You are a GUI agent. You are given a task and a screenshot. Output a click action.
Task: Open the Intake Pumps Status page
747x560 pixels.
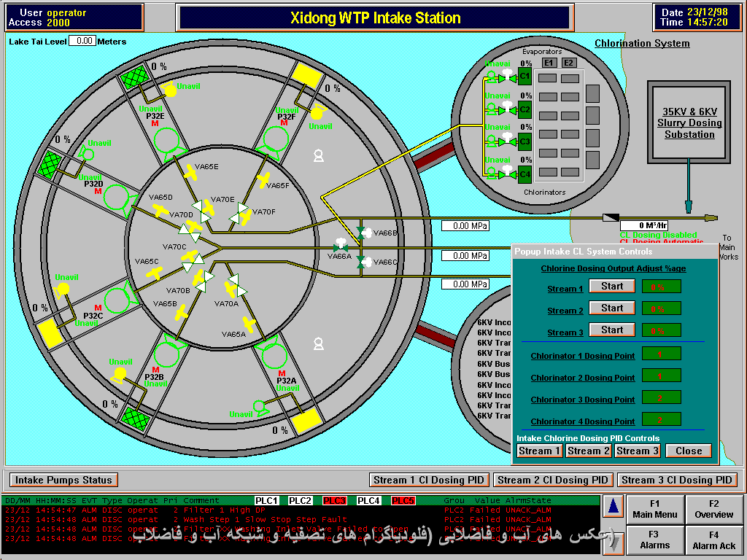pyautogui.click(x=64, y=480)
